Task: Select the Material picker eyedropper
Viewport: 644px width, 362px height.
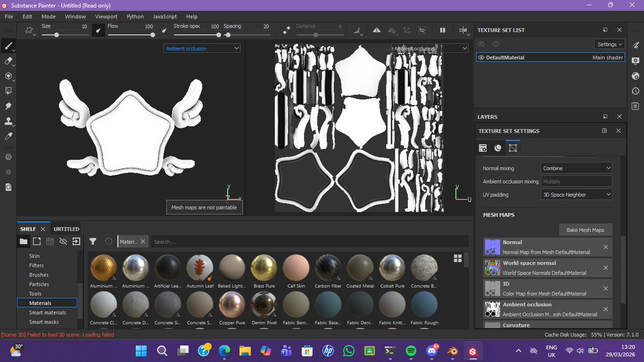Action: (8, 137)
